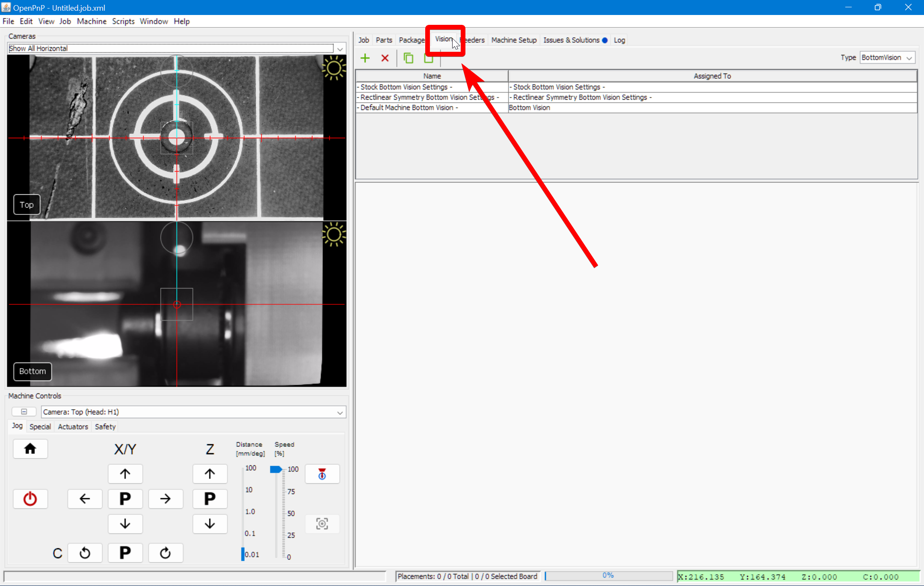The width and height of the screenshot is (924, 586).
Task: Click the rotate counterclockwise C button
Action: point(85,553)
